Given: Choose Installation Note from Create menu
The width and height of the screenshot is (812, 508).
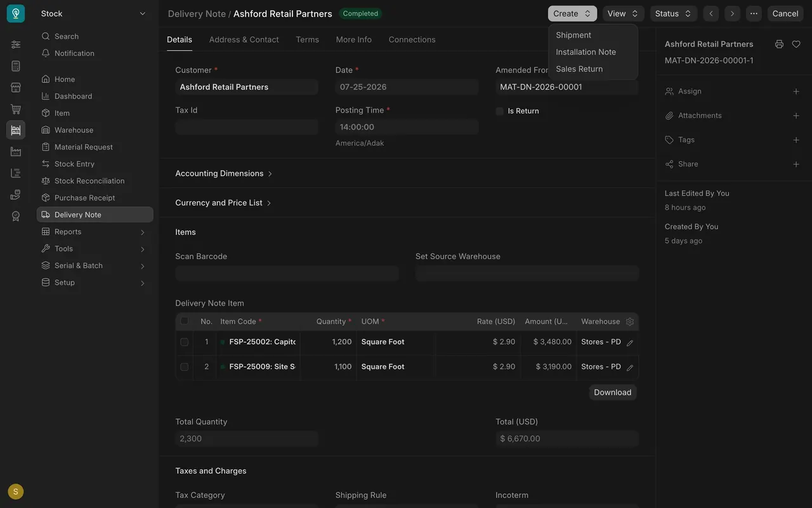Looking at the screenshot, I should 593,52.
